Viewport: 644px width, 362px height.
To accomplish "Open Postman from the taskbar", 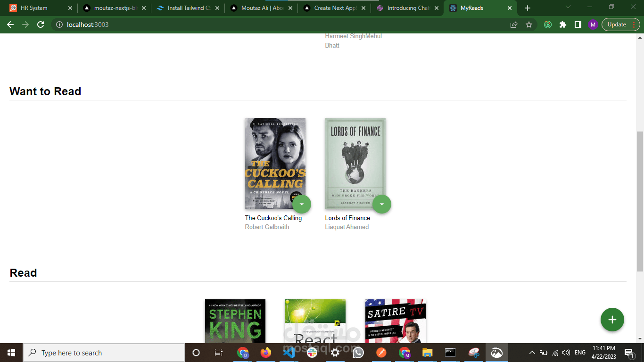I will pyautogui.click(x=381, y=353).
